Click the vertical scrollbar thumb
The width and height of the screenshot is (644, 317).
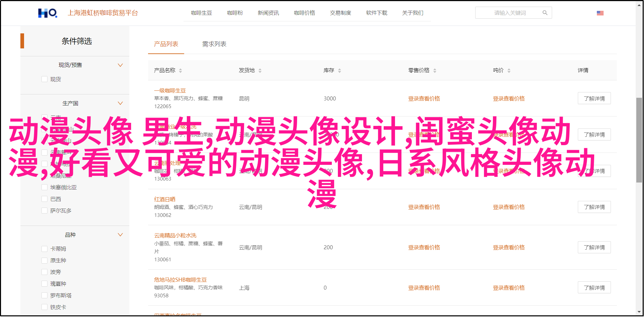pyautogui.click(x=639, y=140)
